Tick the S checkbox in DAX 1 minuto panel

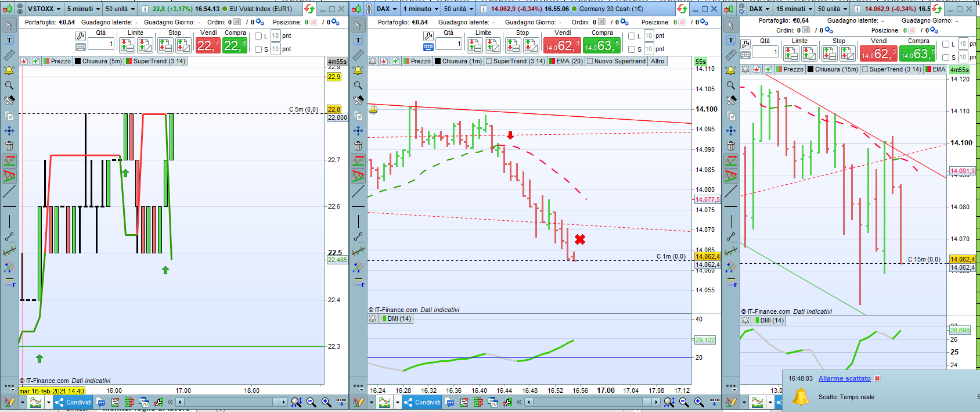(x=632, y=49)
